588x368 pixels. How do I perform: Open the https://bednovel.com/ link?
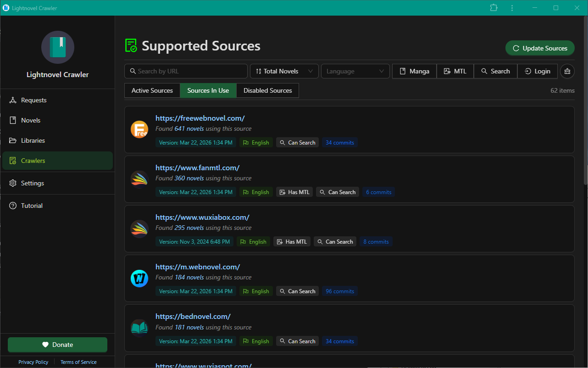pos(193,316)
